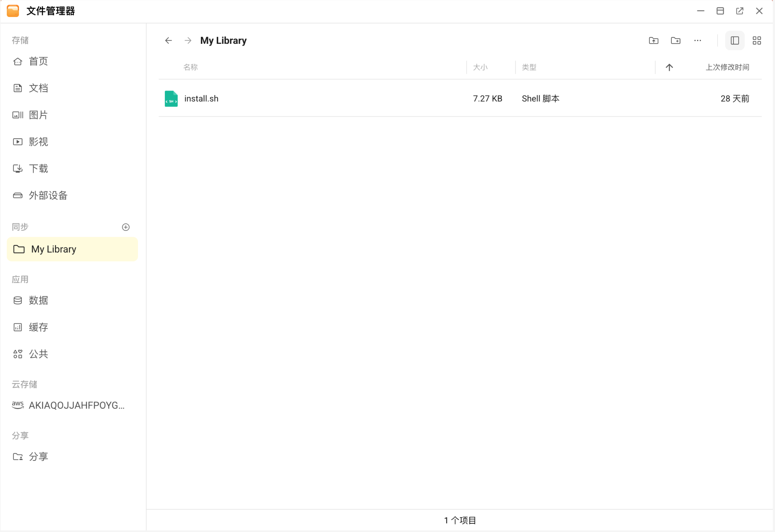775x532 pixels.
Task: Toggle the list view layout button
Action: [x=735, y=40]
